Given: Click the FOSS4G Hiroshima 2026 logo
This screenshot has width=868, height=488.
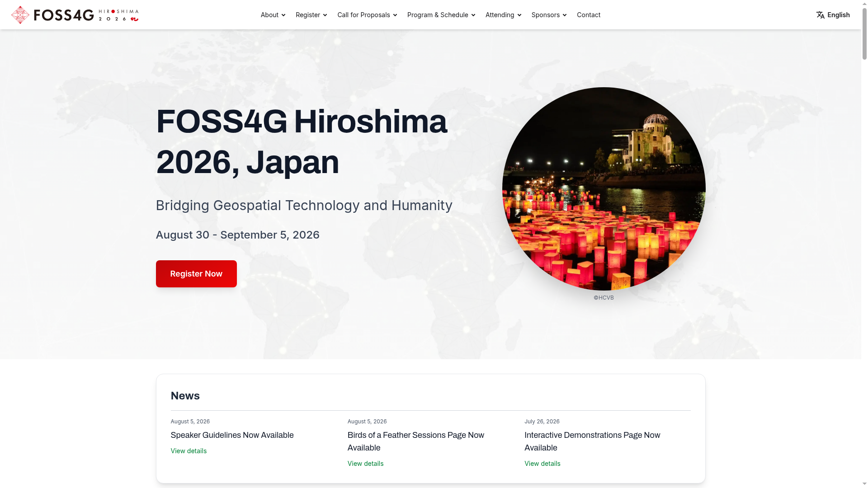Looking at the screenshot, I should [x=75, y=15].
